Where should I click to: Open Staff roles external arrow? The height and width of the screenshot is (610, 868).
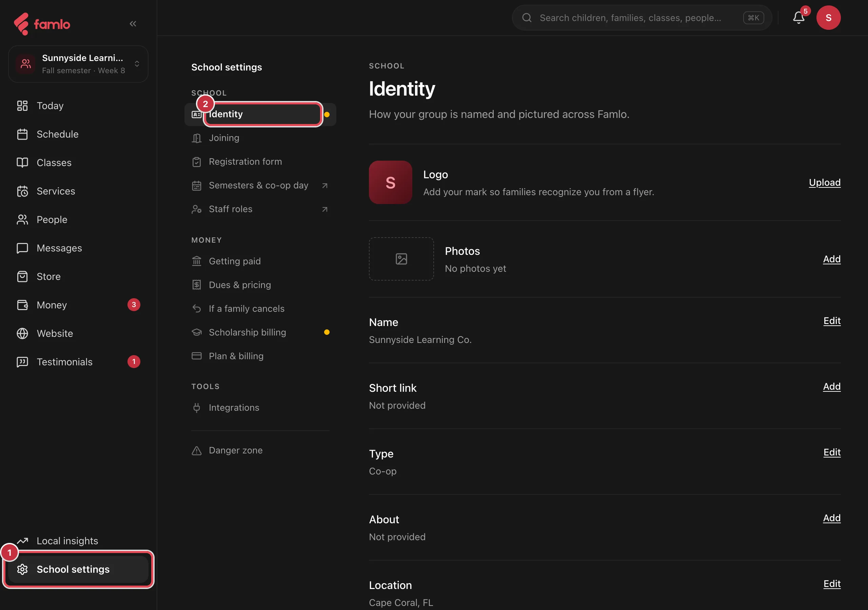[325, 209]
